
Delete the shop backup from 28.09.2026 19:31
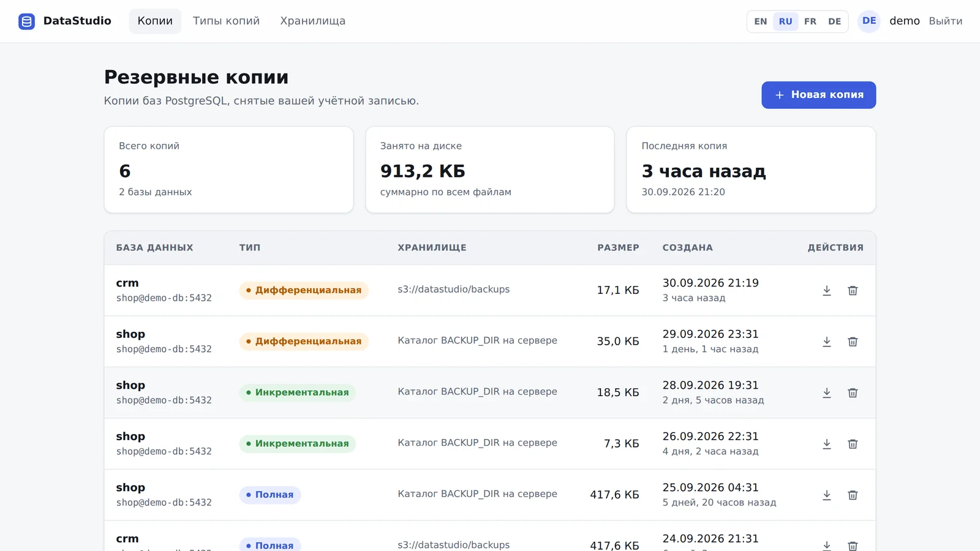(x=853, y=392)
